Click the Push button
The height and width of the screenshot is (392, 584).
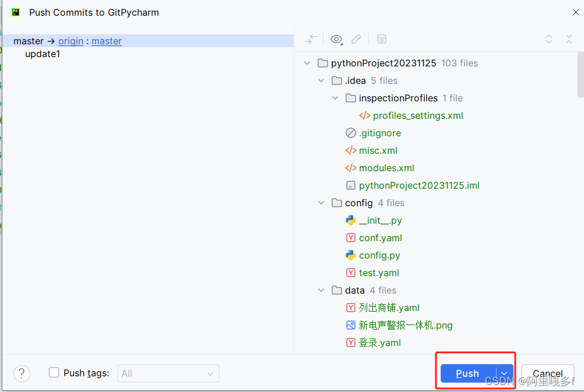point(468,373)
